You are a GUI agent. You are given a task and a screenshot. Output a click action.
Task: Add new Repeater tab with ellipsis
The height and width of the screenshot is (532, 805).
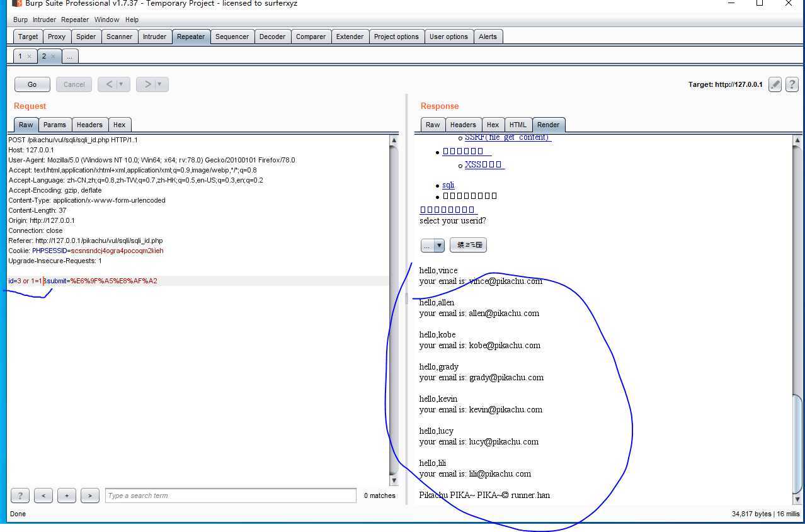(x=69, y=56)
